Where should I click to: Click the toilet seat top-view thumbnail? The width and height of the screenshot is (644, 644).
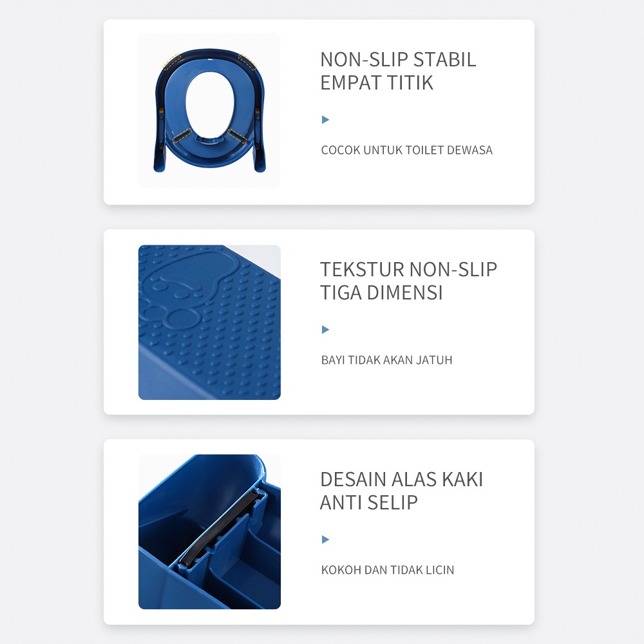pyautogui.click(x=209, y=111)
